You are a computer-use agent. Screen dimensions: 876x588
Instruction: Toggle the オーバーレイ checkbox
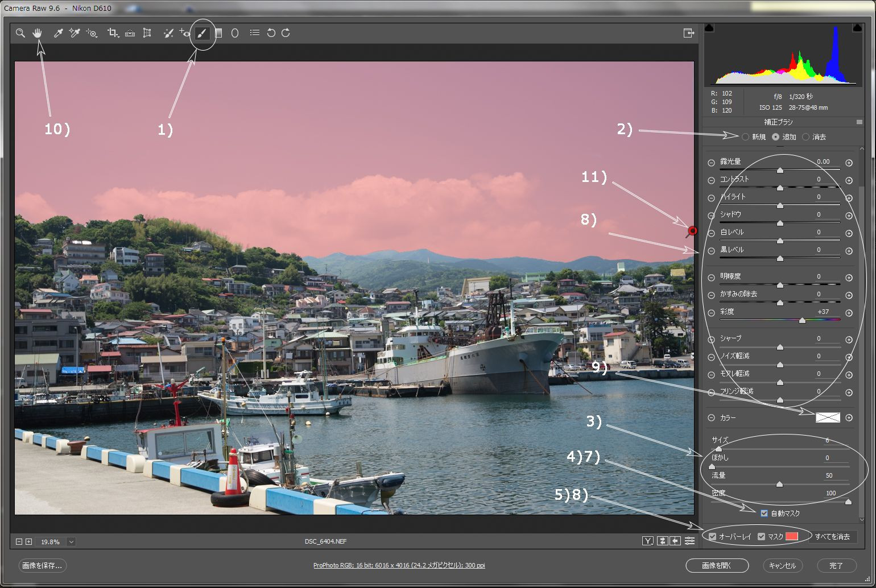click(712, 536)
